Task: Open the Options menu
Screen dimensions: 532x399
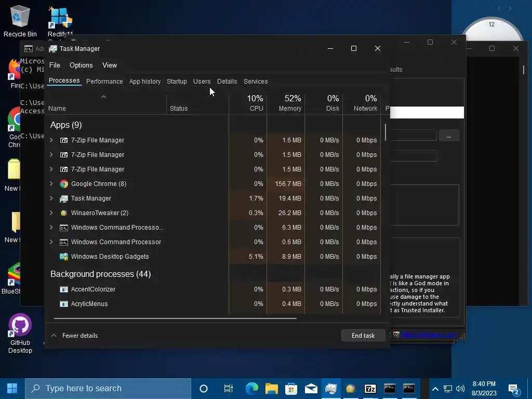Action: pyautogui.click(x=81, y=65)
